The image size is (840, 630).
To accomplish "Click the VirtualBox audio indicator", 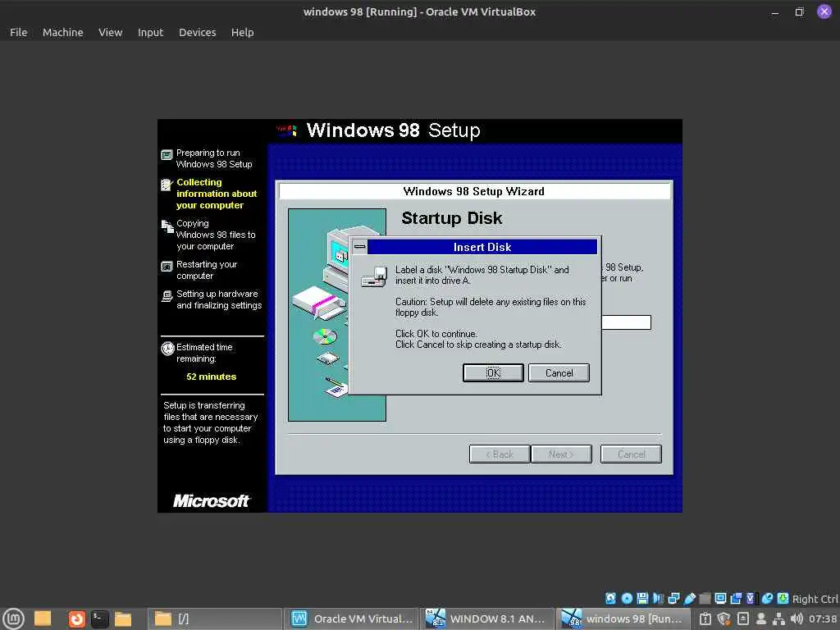I will [659, 598].
